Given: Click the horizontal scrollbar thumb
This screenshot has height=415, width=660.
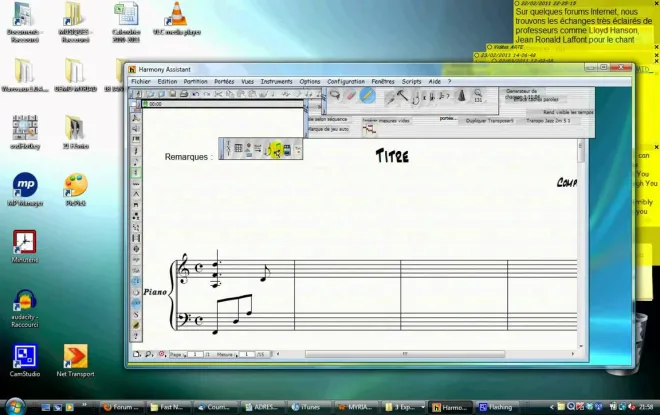Looking at the screenshot, I should click(405, 354).
